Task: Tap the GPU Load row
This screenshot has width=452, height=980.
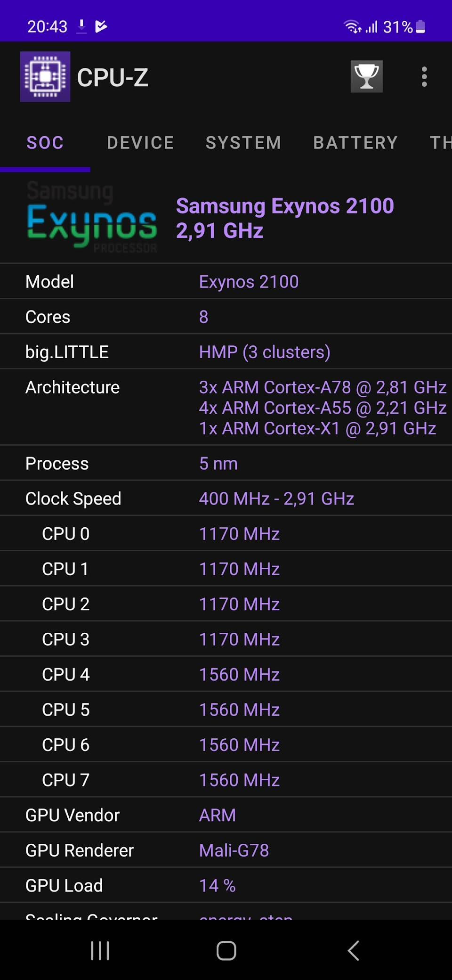Action: click(226, 885)
